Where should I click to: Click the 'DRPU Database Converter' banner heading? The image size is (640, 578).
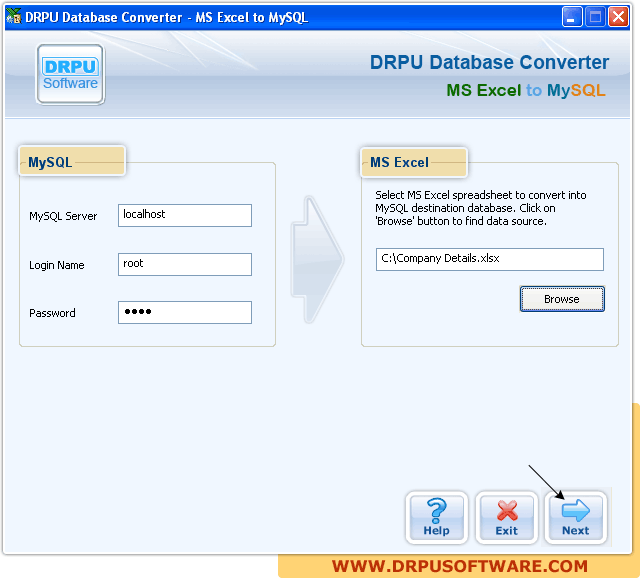(489, 62)
